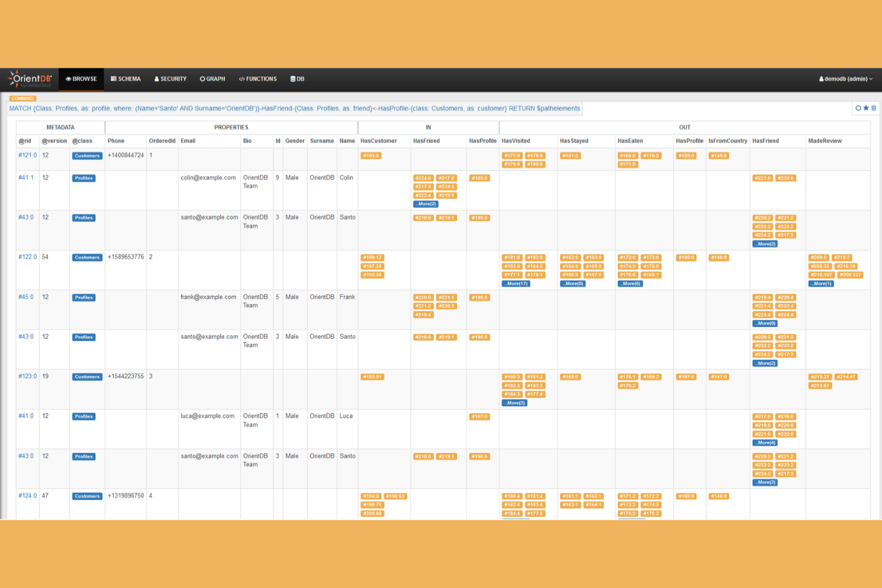Click the SECURITY user icon
This screenshot has height=588, width=882.
(156, 79)
